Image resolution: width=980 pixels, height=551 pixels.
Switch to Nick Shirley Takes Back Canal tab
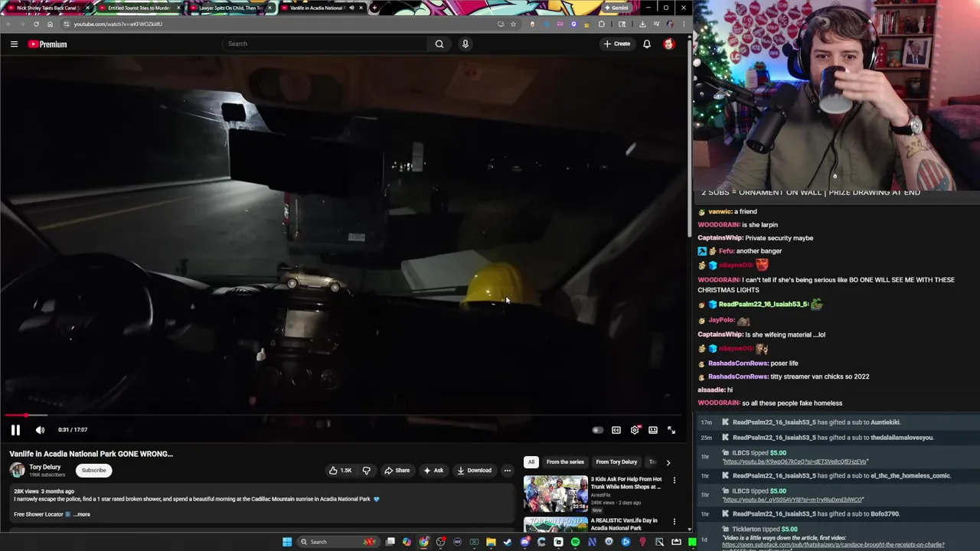click(47, 8)
